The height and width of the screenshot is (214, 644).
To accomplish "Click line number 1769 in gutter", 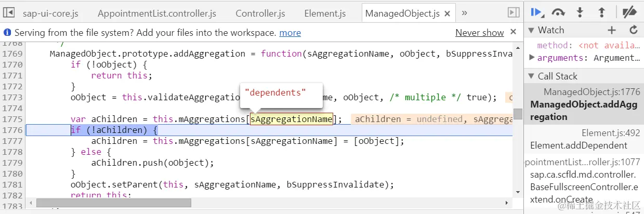I will [12, 53].
